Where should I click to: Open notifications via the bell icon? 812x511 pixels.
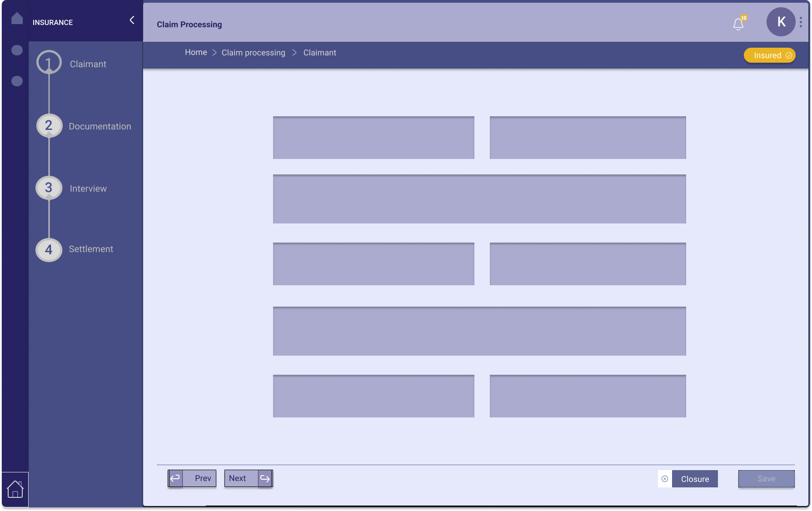[x=738, y=24]
